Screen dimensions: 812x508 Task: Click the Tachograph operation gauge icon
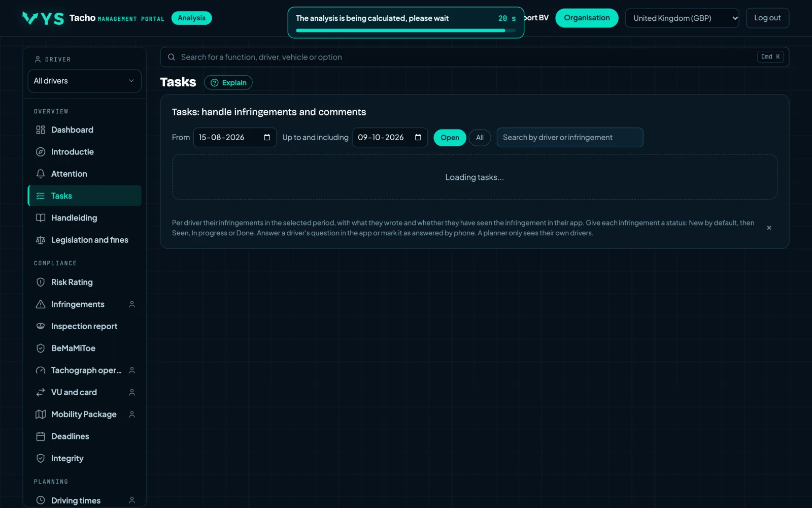tap(41, 370)
